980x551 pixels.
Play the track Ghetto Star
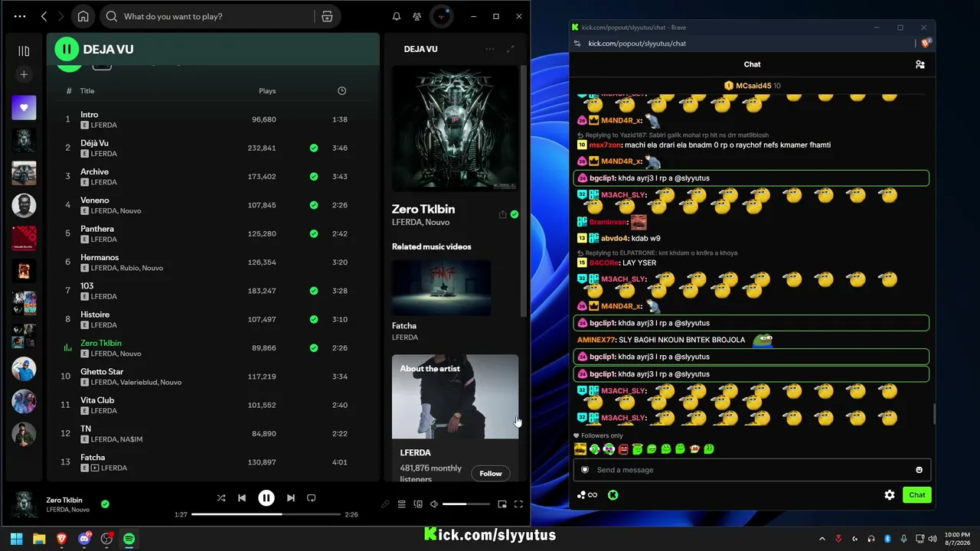coord(211,377)
